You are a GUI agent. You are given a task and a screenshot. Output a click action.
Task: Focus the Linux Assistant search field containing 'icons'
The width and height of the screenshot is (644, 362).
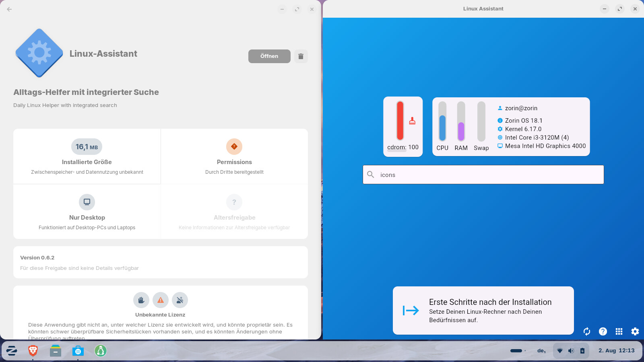(x=483, y=175)
